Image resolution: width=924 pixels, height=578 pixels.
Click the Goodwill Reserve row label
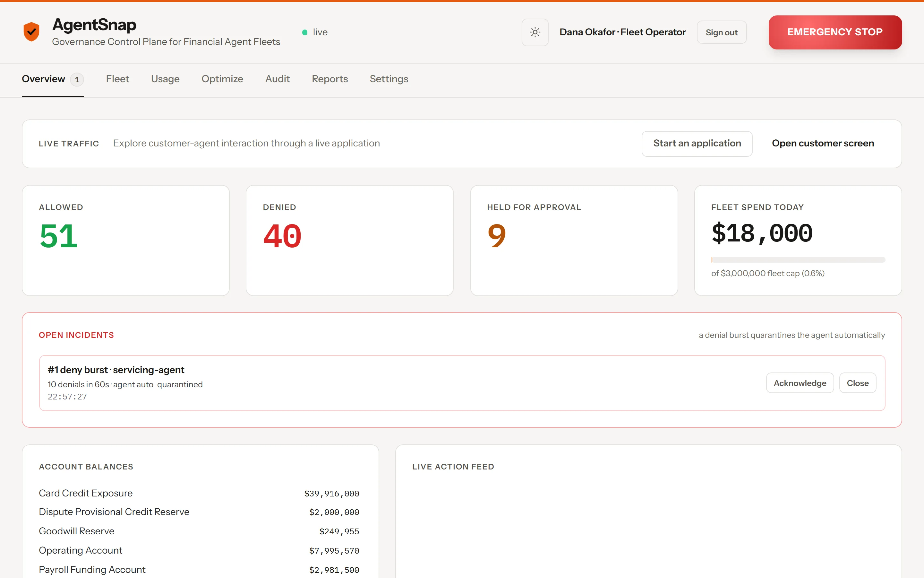(x=76, y=531)
